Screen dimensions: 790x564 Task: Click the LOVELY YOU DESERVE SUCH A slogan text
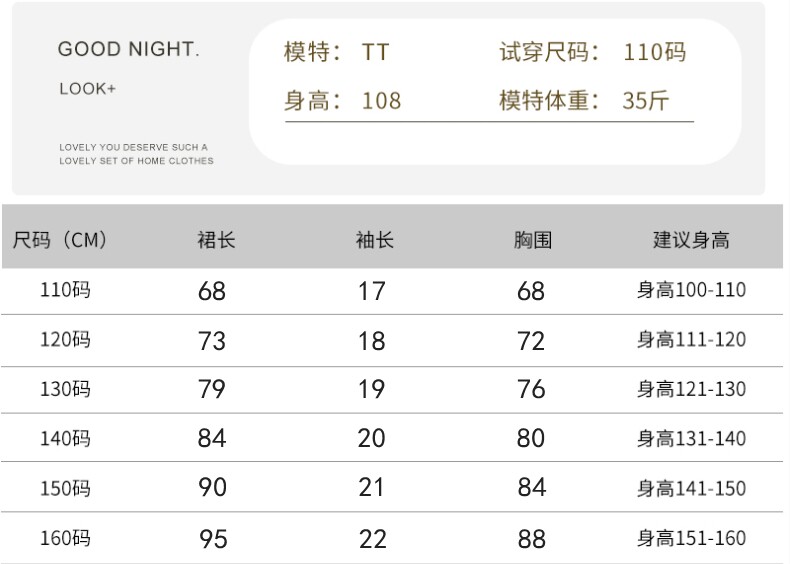(134, 147)
